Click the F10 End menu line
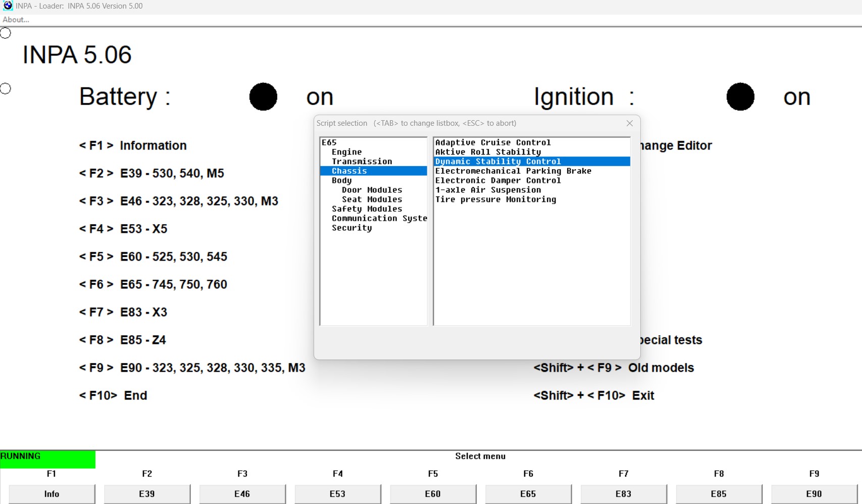Screen dimensions: 862x504 113,395
